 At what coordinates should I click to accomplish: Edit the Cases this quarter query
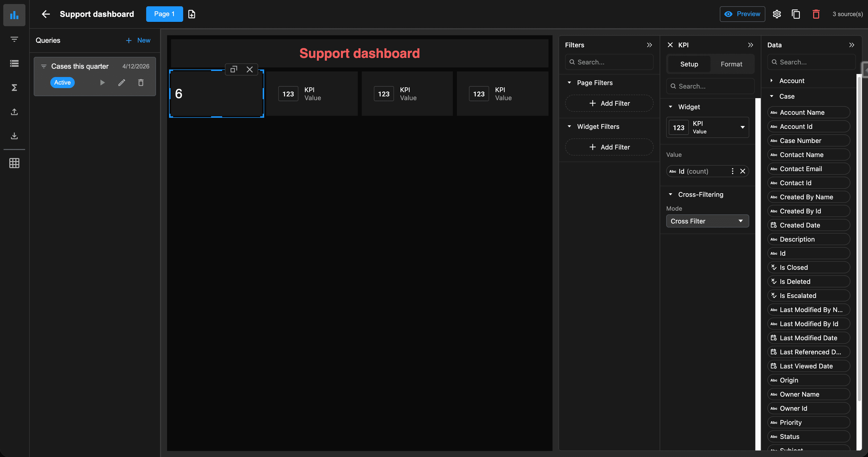(122, 83)
